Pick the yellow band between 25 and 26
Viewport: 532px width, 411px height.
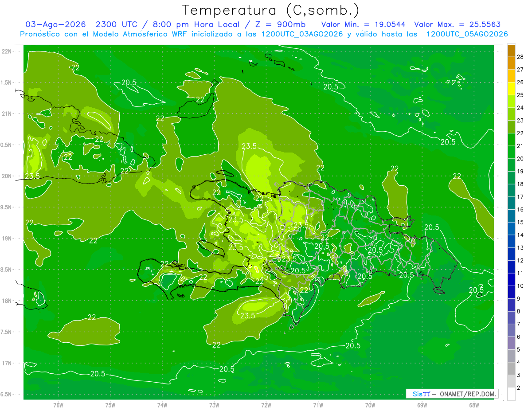pyautogui.click(x=511, y=88)
